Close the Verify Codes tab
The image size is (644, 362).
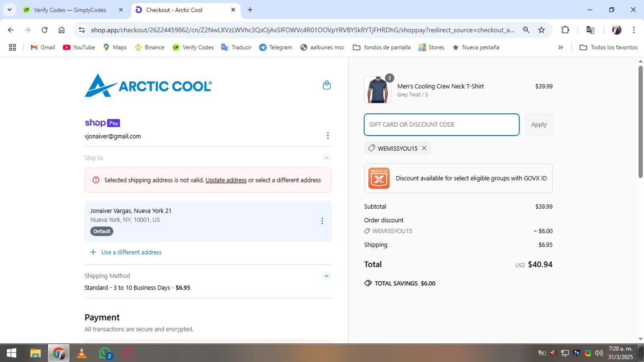click(x=121, y=9)
